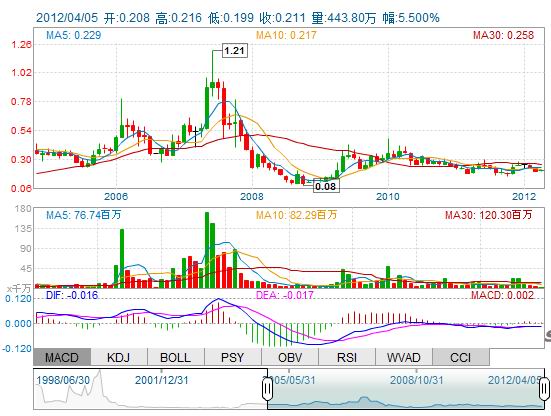
Task: Click the MA10 volume legend label
Action: tap(296, 215)
